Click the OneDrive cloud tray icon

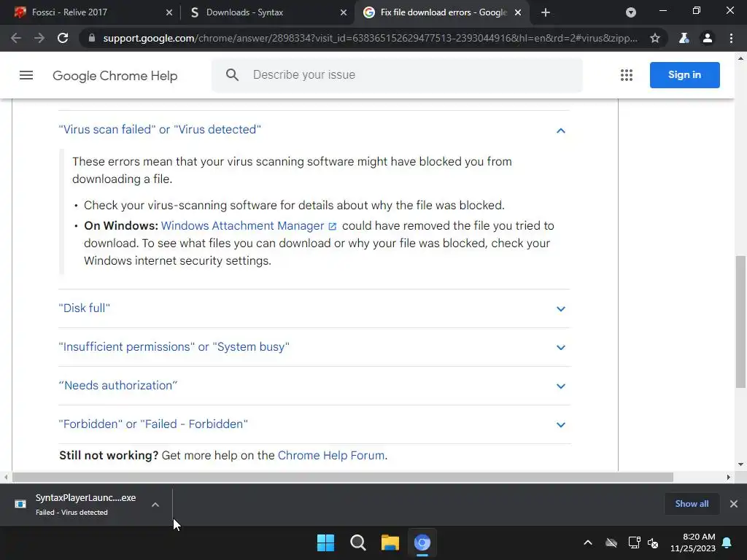[x=611, y=542]
